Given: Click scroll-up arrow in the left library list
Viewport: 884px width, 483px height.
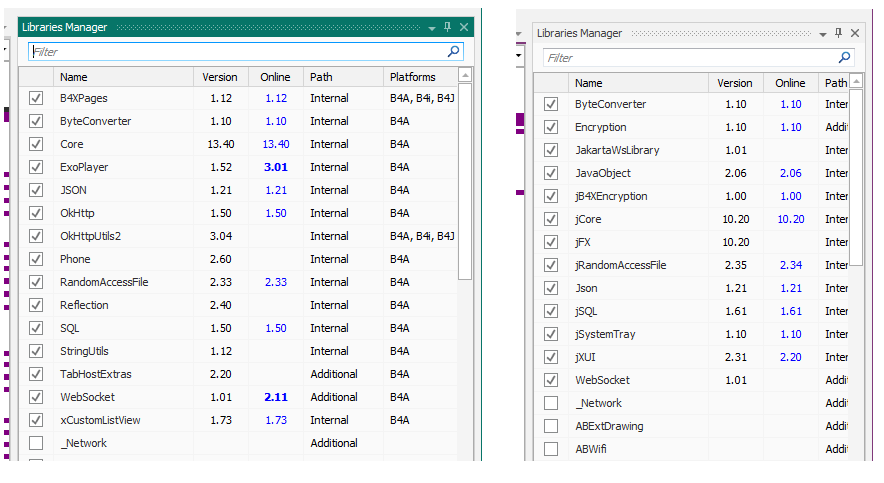Looking at the screenshot, I should click(465, 76).
